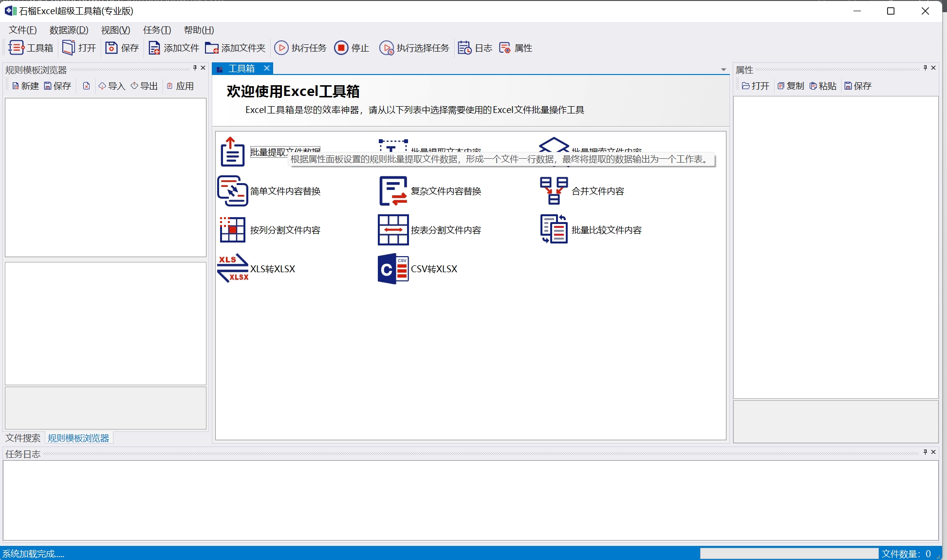The width and height of the screenshot is (947, 560).
Task: Click the 按列分割文件内容 label
Action: tap(285, 230)
